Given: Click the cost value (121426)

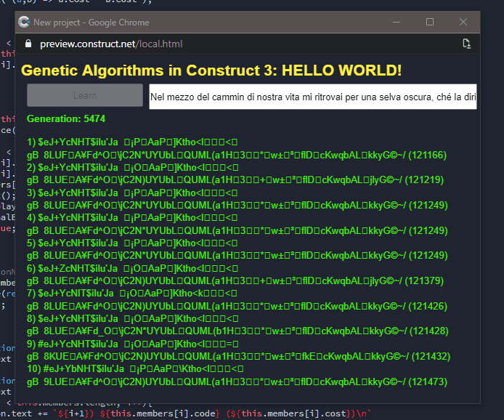Looking at the screenshot, I should (x=428, y=306).
